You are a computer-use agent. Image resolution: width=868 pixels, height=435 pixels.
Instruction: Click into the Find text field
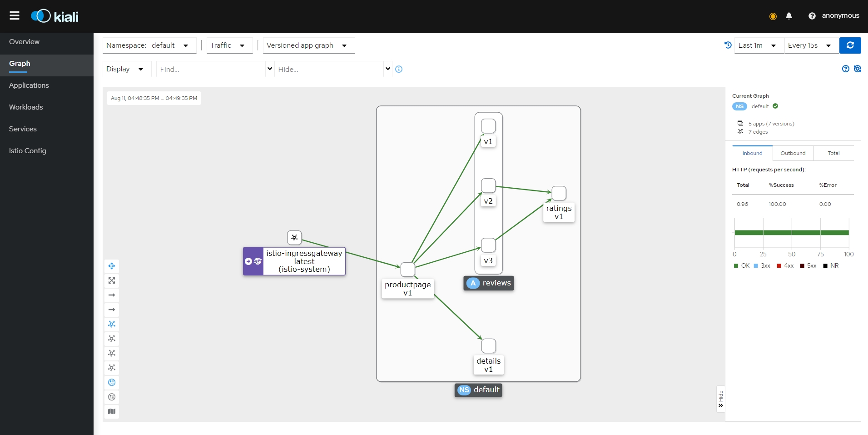[x=210, y=69]
